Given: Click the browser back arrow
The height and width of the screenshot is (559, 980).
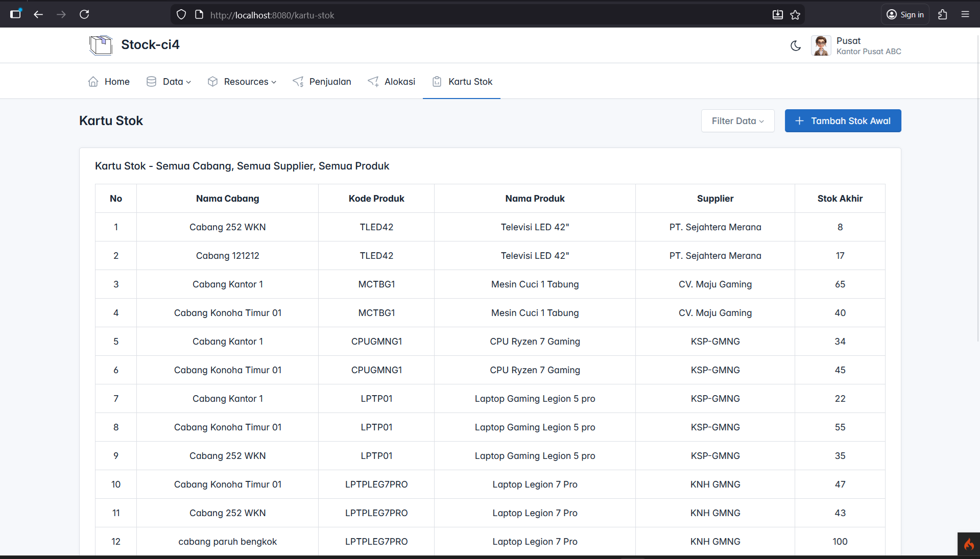Looking at the screenshot, I should click(38, 14).
